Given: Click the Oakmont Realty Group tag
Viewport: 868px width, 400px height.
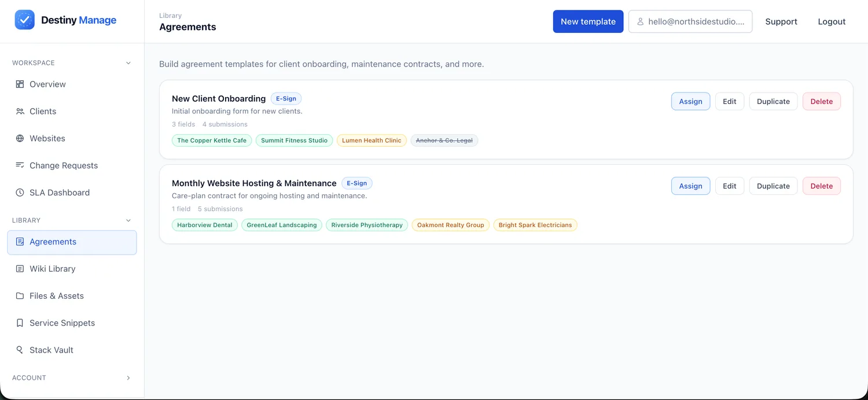Looking at the screenshot, I should pyautogui.click(x=451, y=225).
